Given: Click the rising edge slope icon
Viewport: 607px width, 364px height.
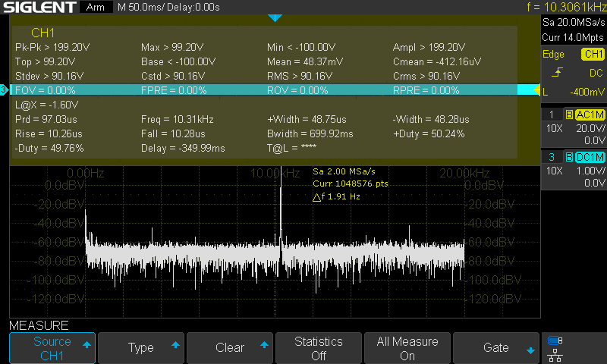Looking at the screenshot, I should (x=557, y=72).
